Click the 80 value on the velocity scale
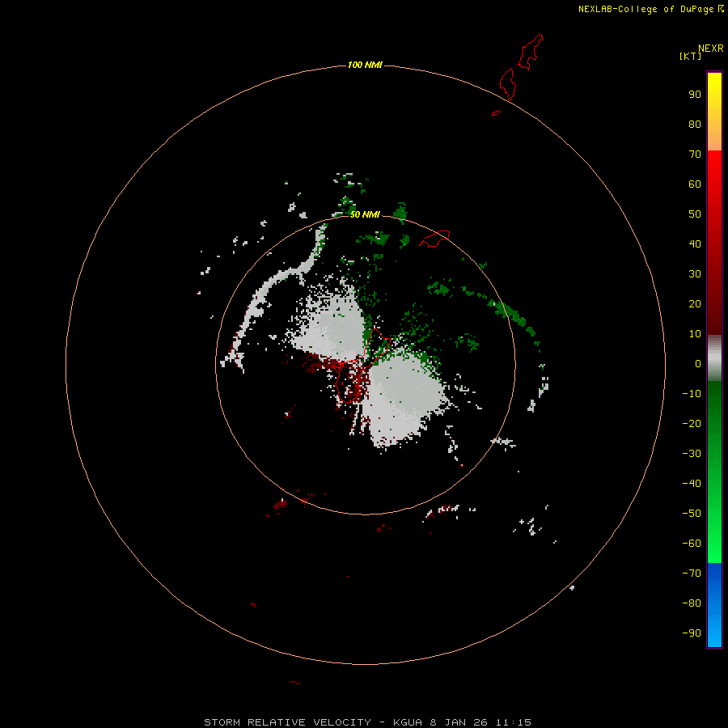Viewport: 728px width, 728px height. [695, 125]
